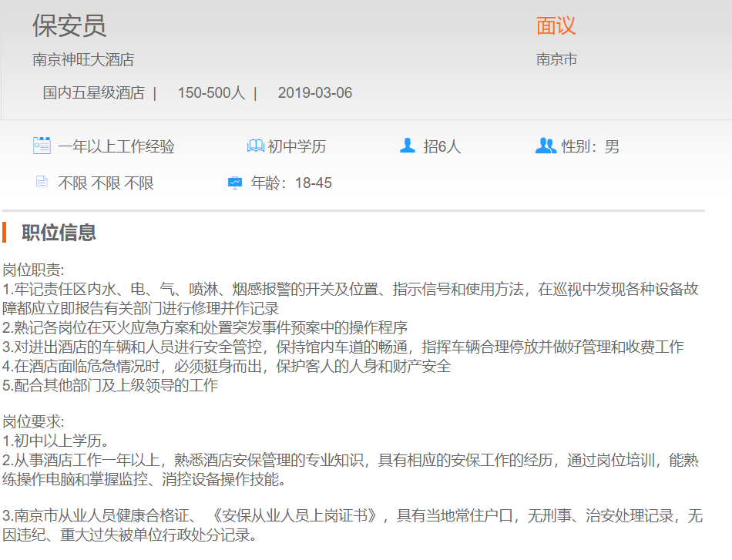
Task: Click the 保安员 job title
Action: click(69, 25)
